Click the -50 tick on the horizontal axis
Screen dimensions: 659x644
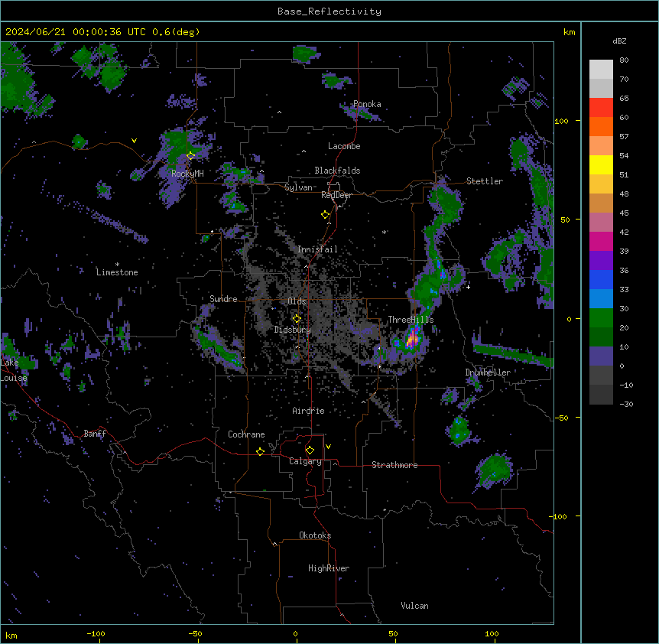click(195, 633)
